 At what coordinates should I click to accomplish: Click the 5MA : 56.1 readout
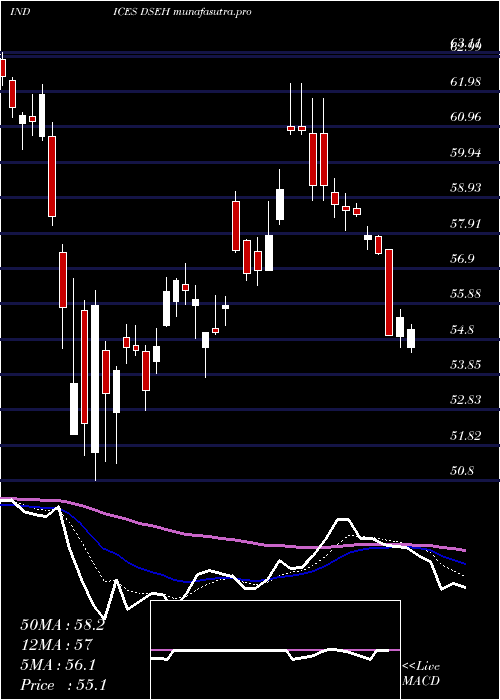[x=58, y=665]
